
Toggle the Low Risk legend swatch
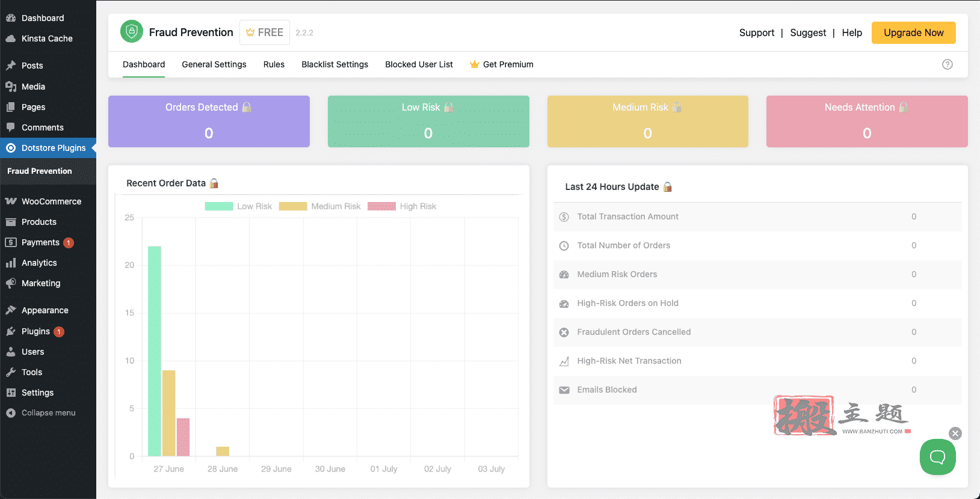[x=219, y=206]
